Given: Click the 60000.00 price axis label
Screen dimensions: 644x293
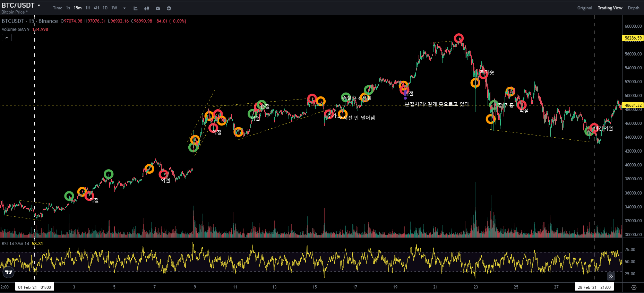Looking at the screenshot, I should pyautogui.click(x=633, y=26).
